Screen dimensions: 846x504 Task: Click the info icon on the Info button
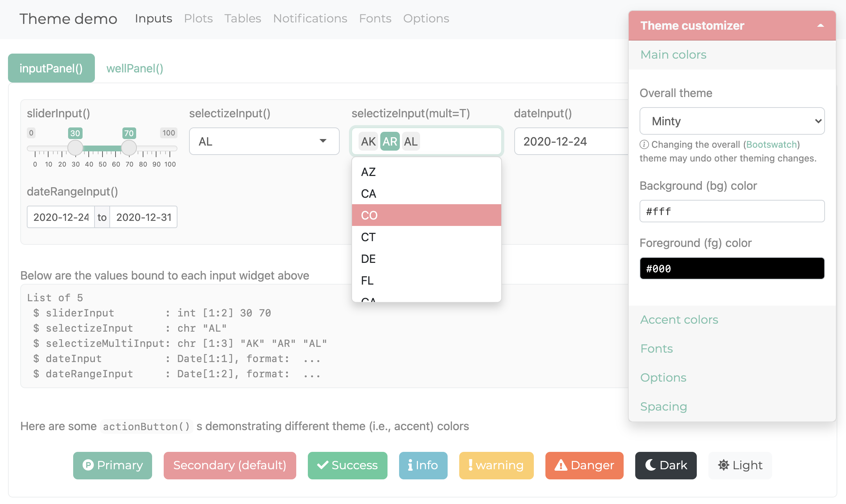410,465
